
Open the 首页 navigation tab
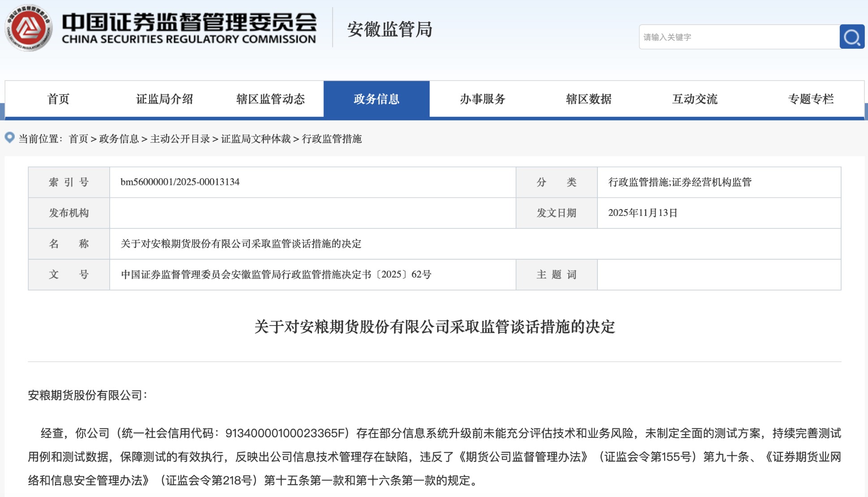pos(58,99)
